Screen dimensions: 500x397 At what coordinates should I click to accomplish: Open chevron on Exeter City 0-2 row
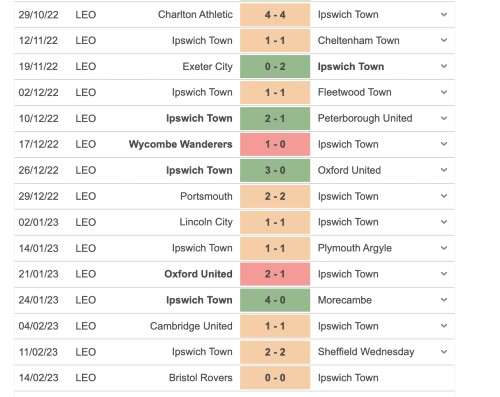point(444,66)
